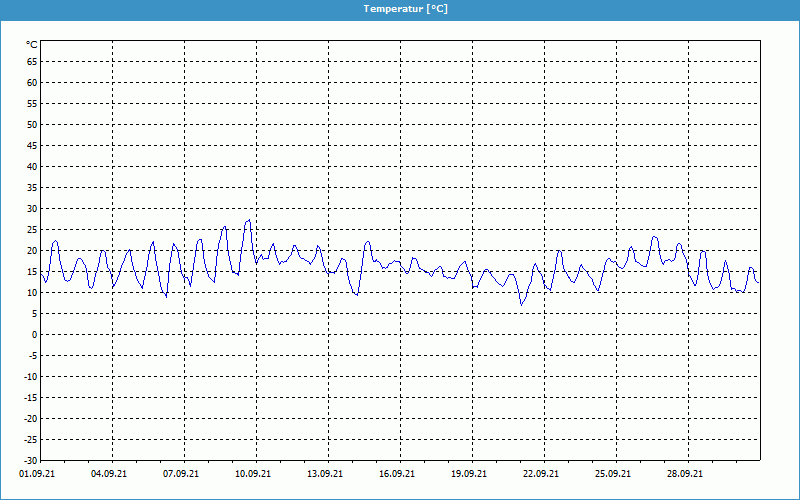Click the 13.09.21 date label

click(325, 474)
